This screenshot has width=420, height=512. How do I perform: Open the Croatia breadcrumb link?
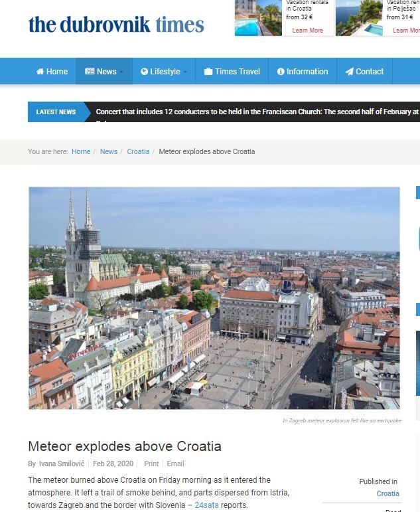138,151
